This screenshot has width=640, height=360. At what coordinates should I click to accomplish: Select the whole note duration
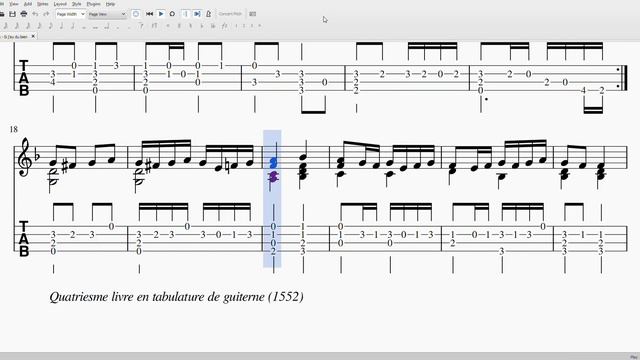tap(84, 27)
